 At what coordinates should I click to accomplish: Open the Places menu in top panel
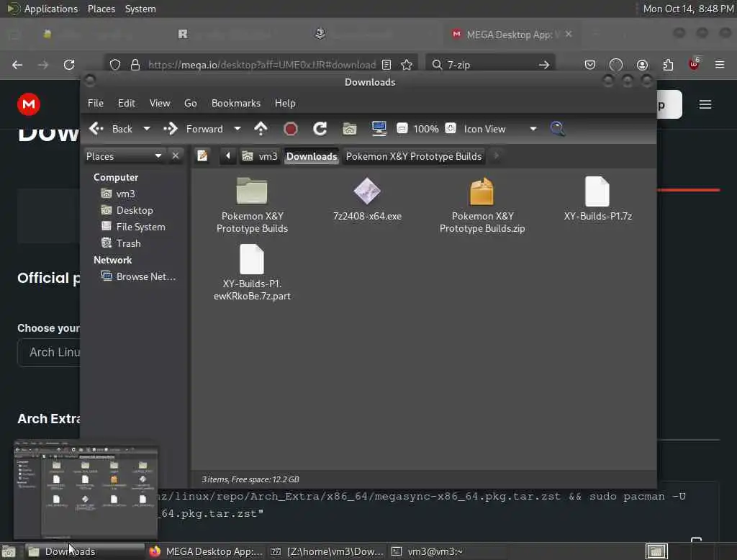[x=101, y=9]
